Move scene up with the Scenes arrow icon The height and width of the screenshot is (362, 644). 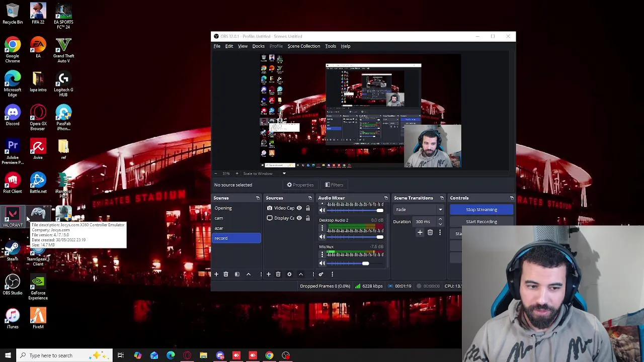click(x=249, y=274)
